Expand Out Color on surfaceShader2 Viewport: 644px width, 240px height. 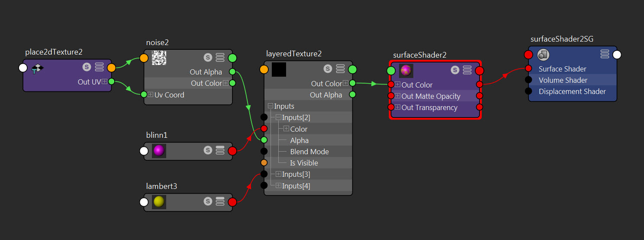tap(397, 84)
